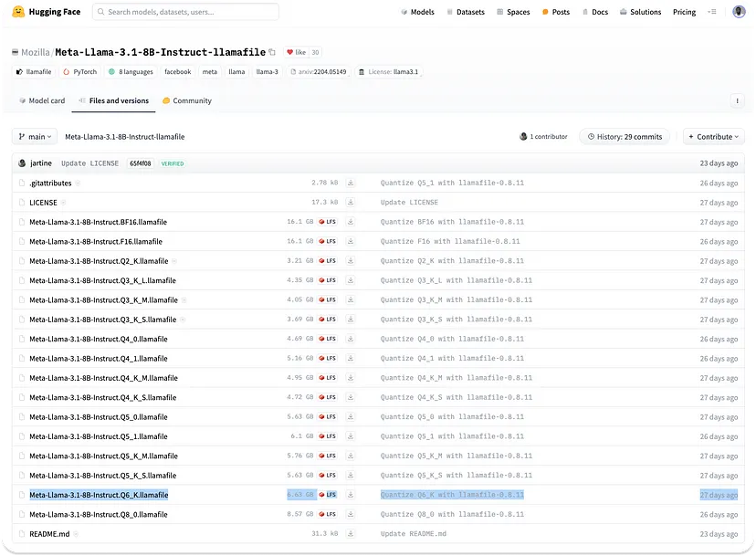Image resolution: width=756 pixels, height=556 pixels.
Task: Download the BF16.llamafile using its download icon
Action: click(x=351, y=222)
